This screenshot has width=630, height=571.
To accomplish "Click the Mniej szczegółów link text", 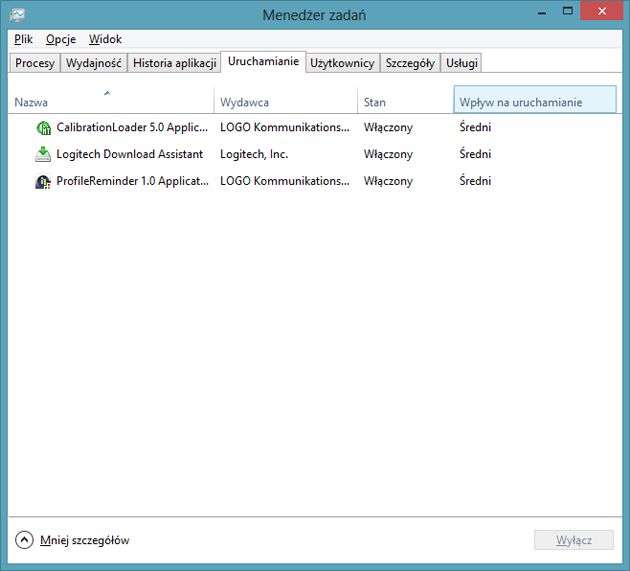I will tap(85, 540).
